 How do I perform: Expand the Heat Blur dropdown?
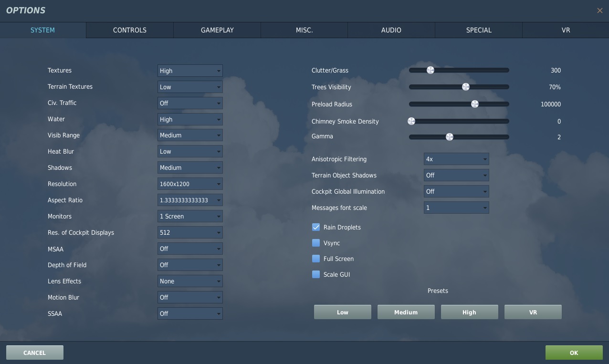pyautogui.click(x=190, y=151)
